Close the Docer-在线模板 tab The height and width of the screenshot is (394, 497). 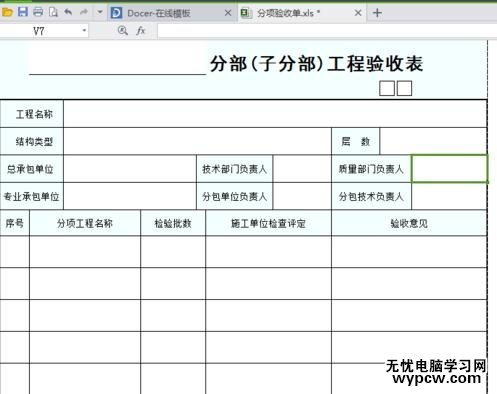point(228,13)
